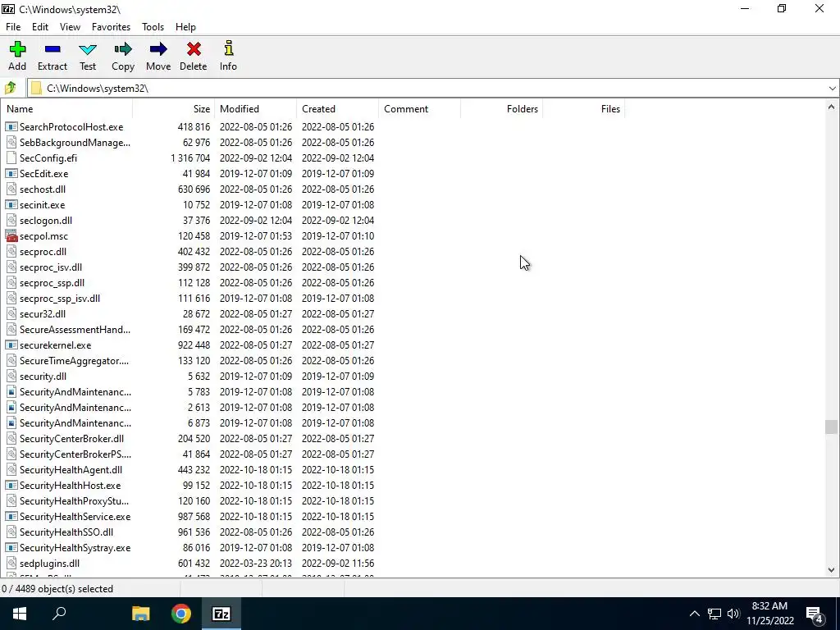Click the taskbar clock showing 8:32 AM

pos(769,614)
